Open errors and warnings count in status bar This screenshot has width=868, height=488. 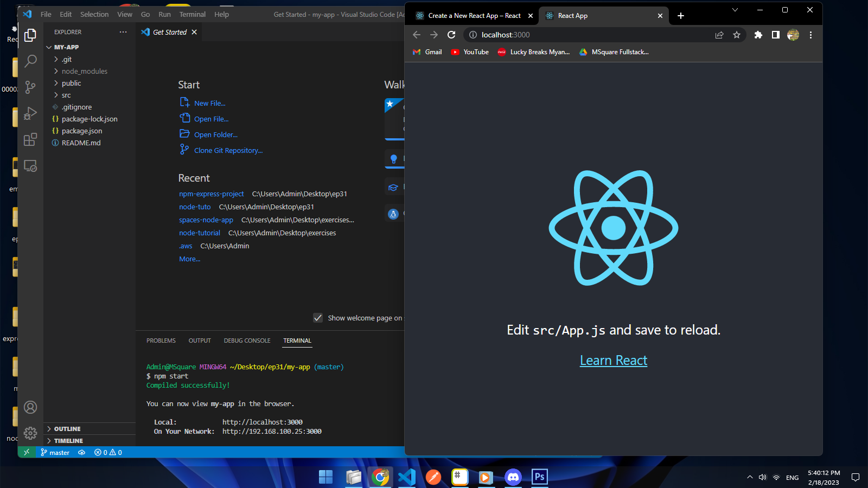(108, 452)
